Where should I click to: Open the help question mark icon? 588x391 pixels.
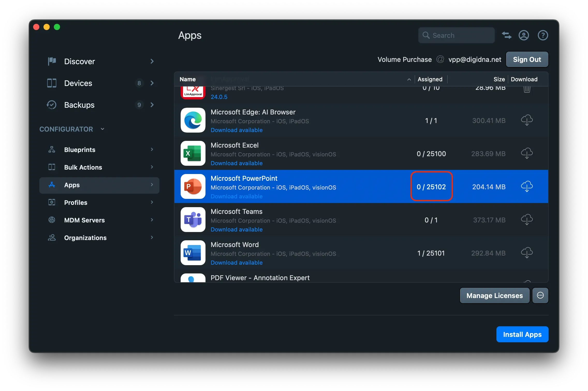pos(543,35)
